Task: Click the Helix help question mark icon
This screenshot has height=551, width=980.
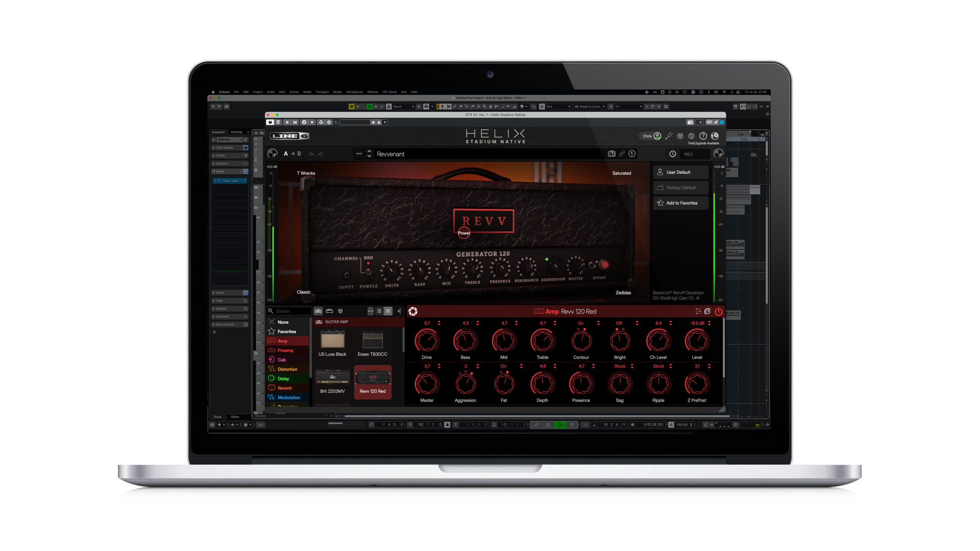Action: pos(703,136)
